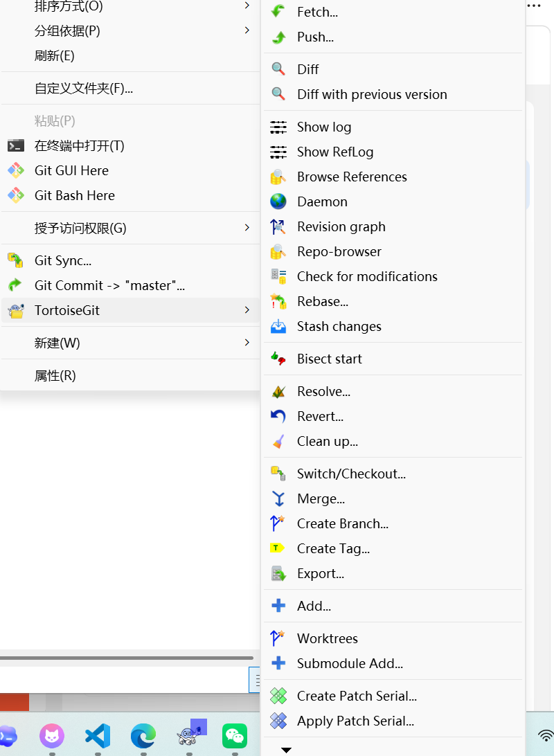Click the Browse References icon

[x=278, y=177]
